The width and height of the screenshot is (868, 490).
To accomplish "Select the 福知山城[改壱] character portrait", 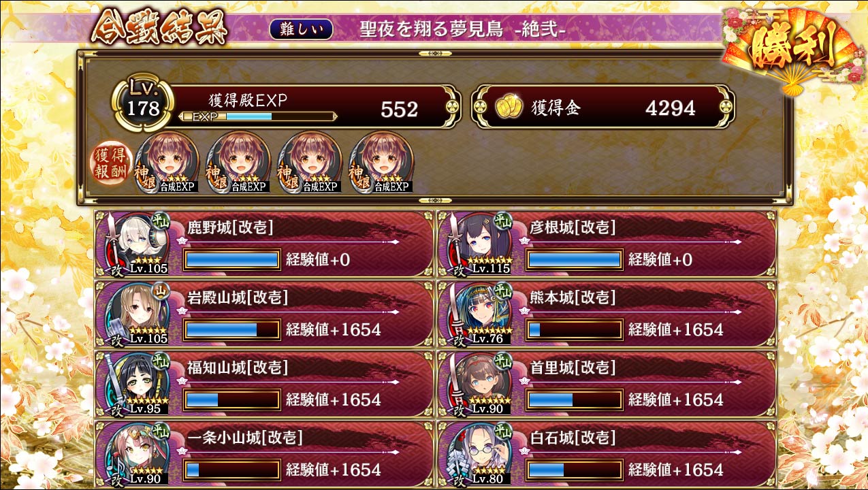I will [x=135, y=384].
